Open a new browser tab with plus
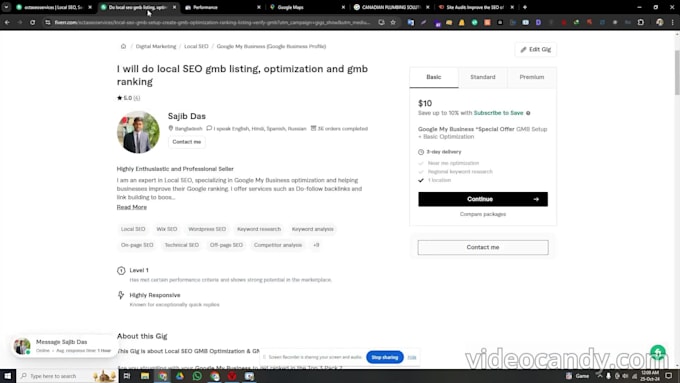 point(525,7)
